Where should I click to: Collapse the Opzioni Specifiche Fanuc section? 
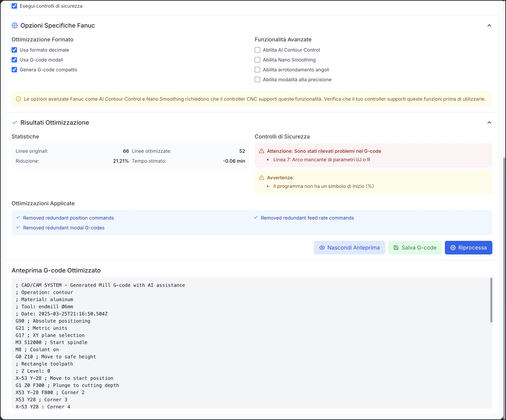(489, 26)
